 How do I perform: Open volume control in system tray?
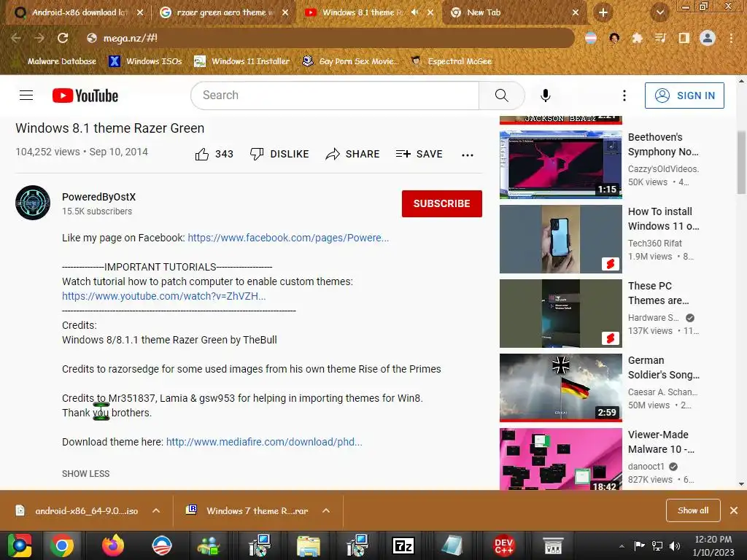tap(674, 545)
